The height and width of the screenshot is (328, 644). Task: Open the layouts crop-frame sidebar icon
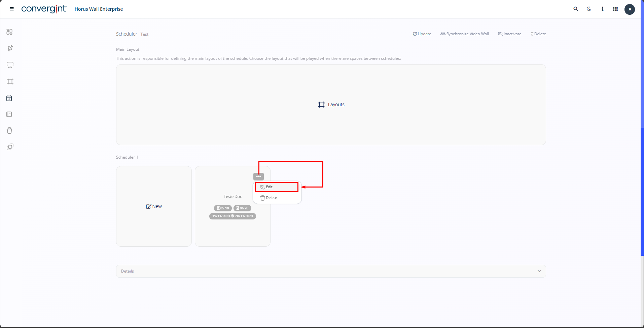(10, 81)
